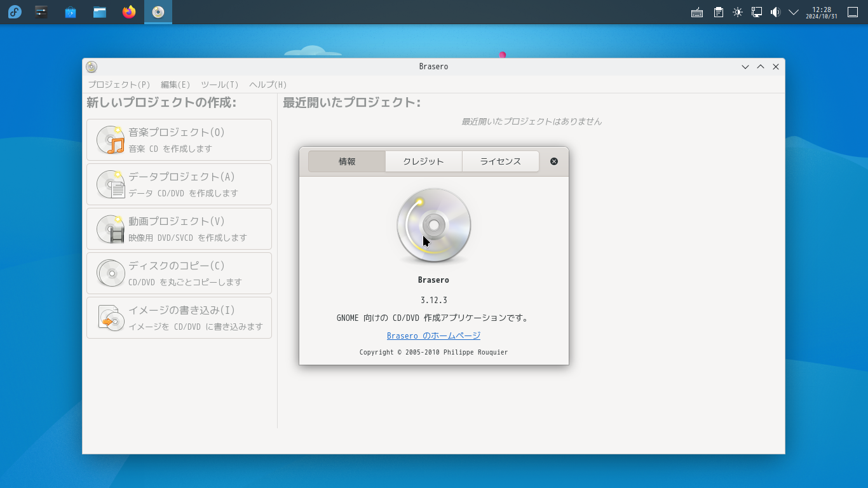Show the clock and calendar
Viewport: 868px width, 488px height.
pyautogui.click(x=822, y=13)
